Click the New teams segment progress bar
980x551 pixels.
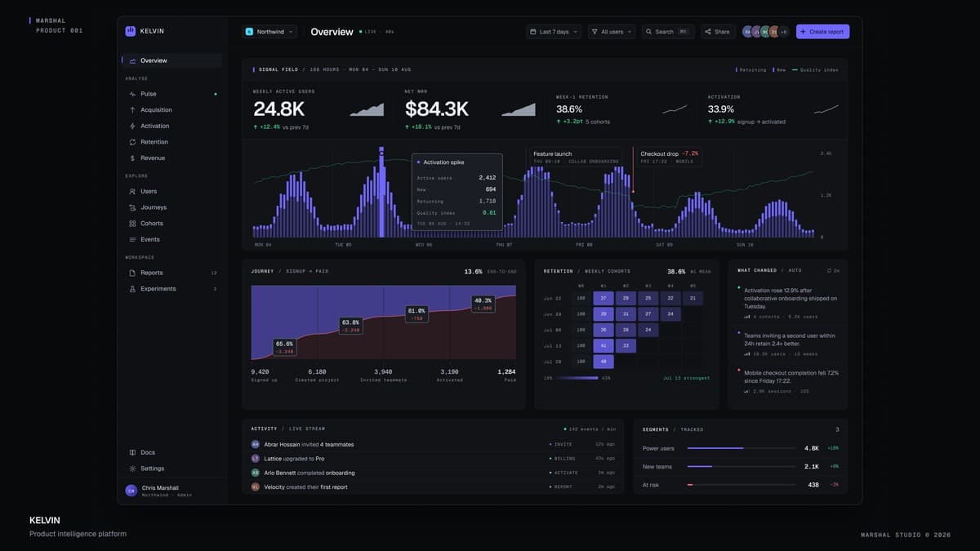coord(742,467)
